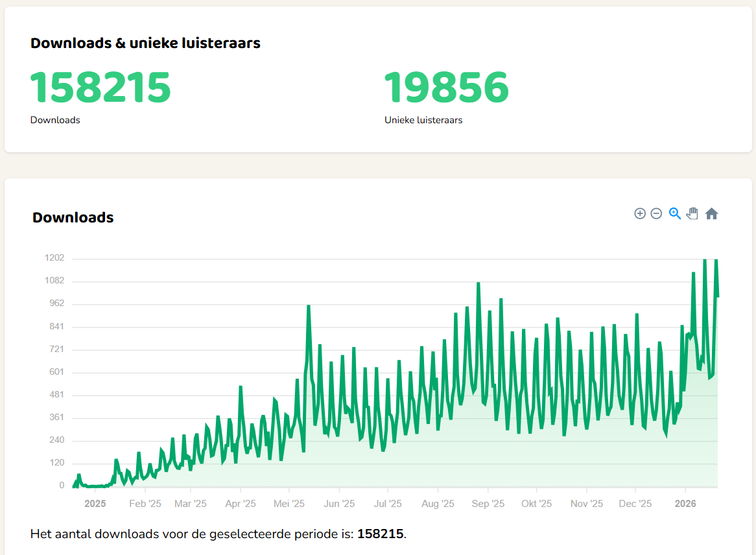Click the 'Sep '25' x-axis label
Image resolution: width=756 pixels, height=555 pixels.
[x=488, y=504]
